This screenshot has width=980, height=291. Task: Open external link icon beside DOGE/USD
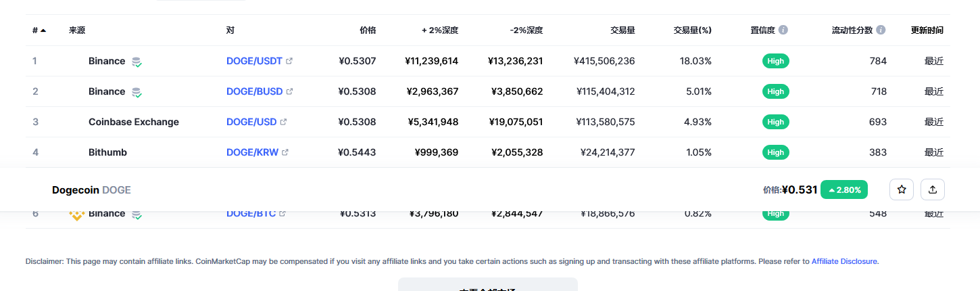(x=283, y=122)
